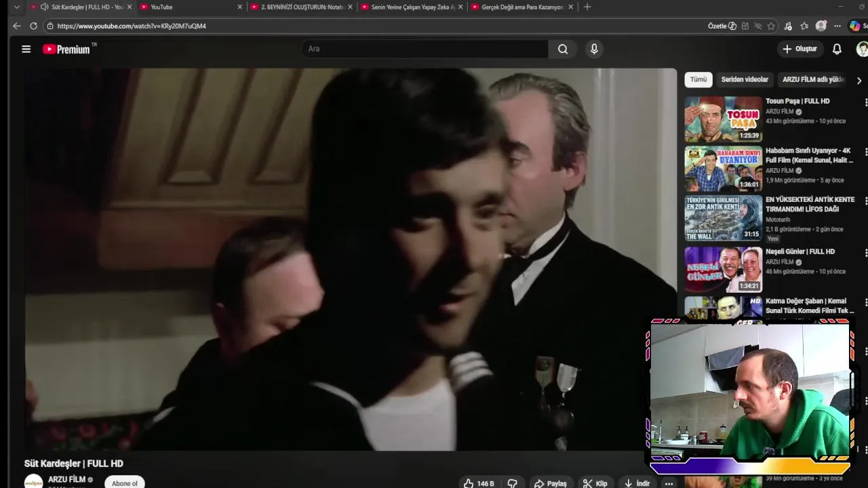Open YouTube notifications bell

[x=837, y=49]
